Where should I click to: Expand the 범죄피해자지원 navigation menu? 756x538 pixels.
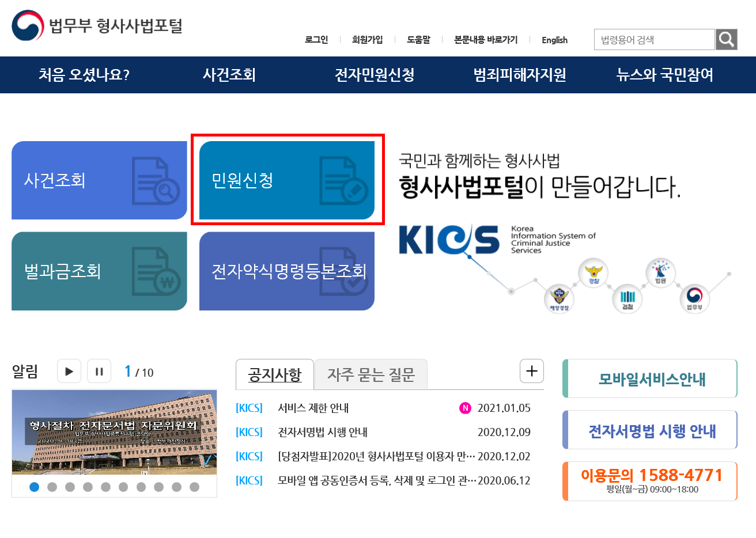[x=519, y=75]
